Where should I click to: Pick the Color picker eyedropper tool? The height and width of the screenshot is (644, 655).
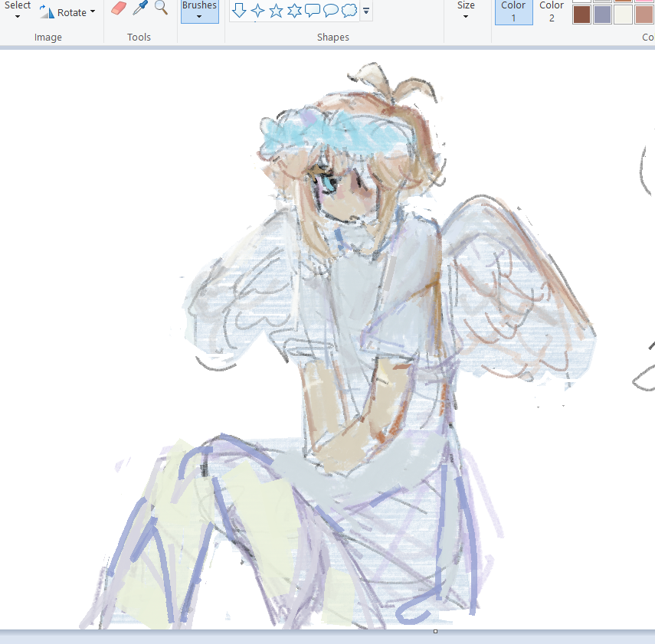tap(140, 8)
